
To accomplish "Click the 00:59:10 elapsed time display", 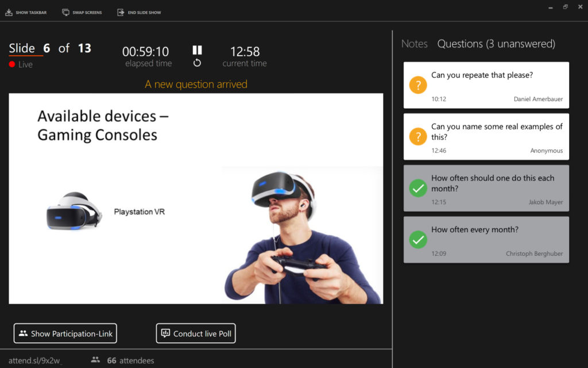I will click(x=145, y=51).
